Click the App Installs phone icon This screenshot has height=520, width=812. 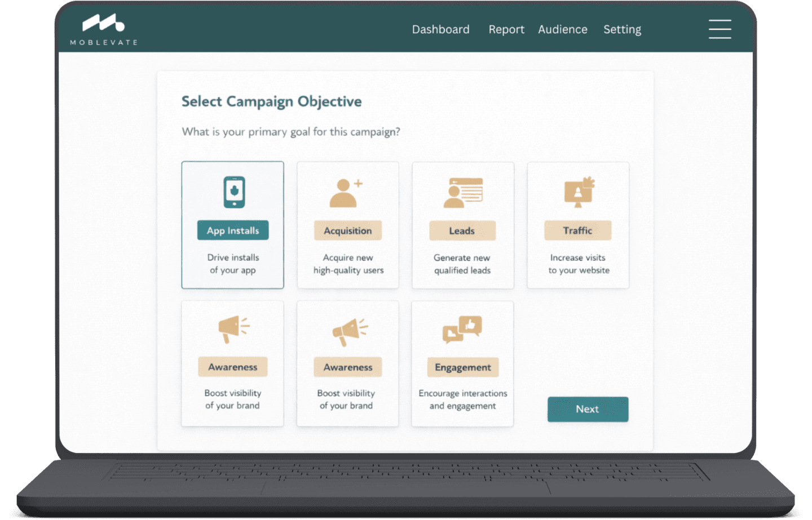coord(234,192)
